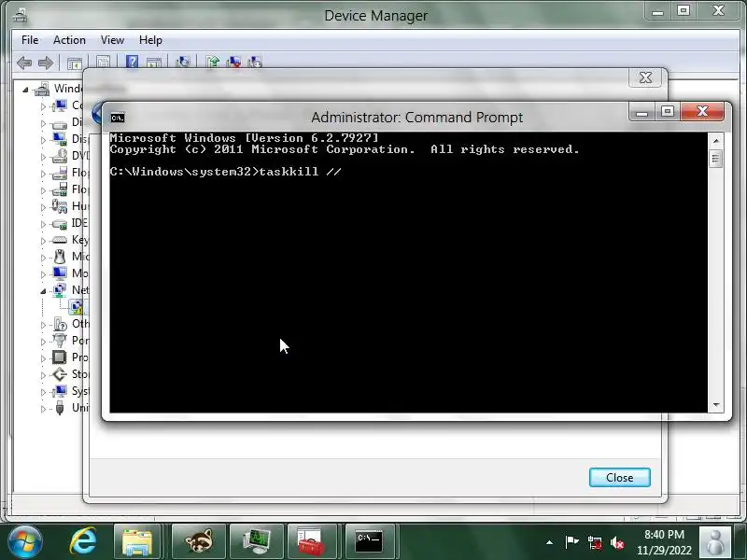This screenshot has height=560, width=747.
Task: Open the clock showing 8:40 PM
Action: [664, 542]
